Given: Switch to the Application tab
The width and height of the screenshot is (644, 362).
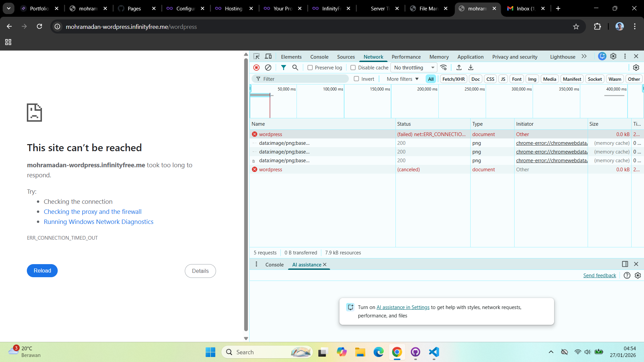Looking at the screenshot, I should 470,57.
